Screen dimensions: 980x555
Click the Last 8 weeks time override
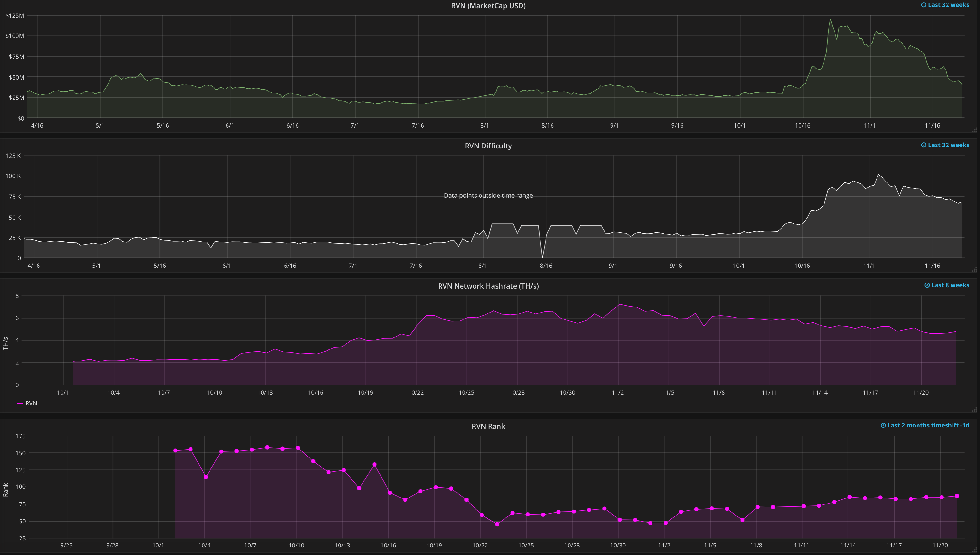pos(950,285)
